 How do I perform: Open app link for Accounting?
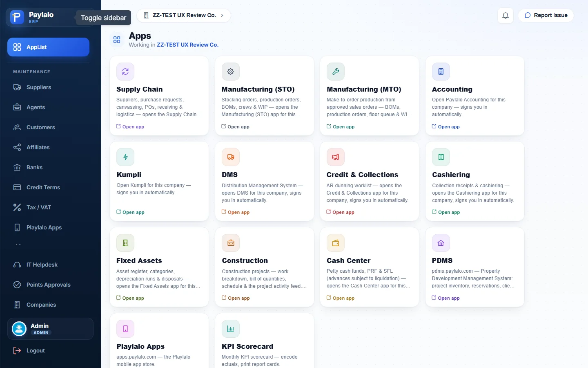coord(446,127)
